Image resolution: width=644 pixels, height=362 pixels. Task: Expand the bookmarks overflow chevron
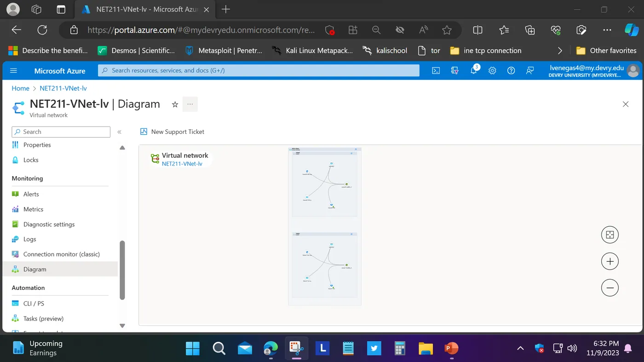coord(560,51)
